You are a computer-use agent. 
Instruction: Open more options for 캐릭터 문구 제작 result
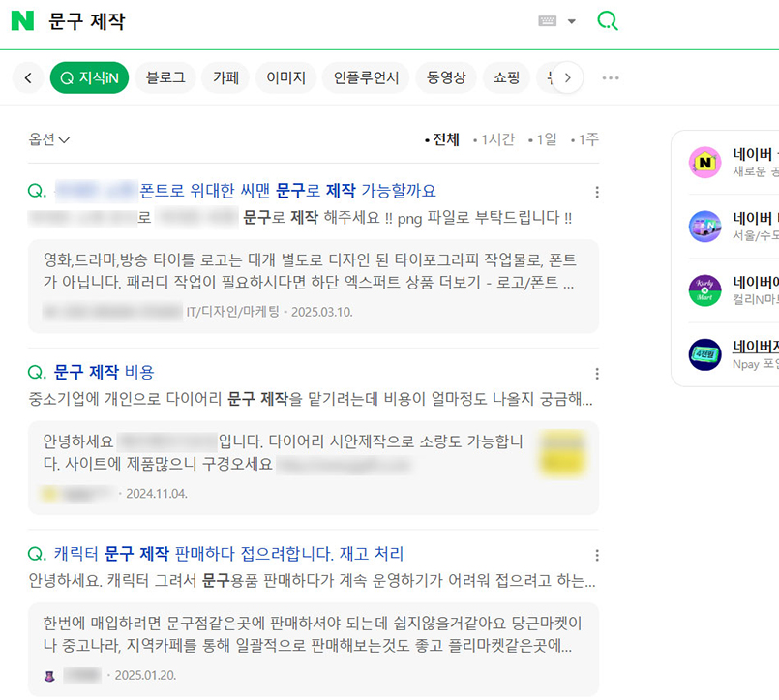point(597,556)
